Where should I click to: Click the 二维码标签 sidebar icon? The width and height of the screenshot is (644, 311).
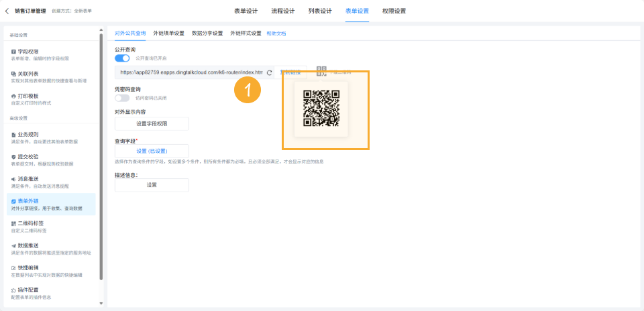pos(13,224)
